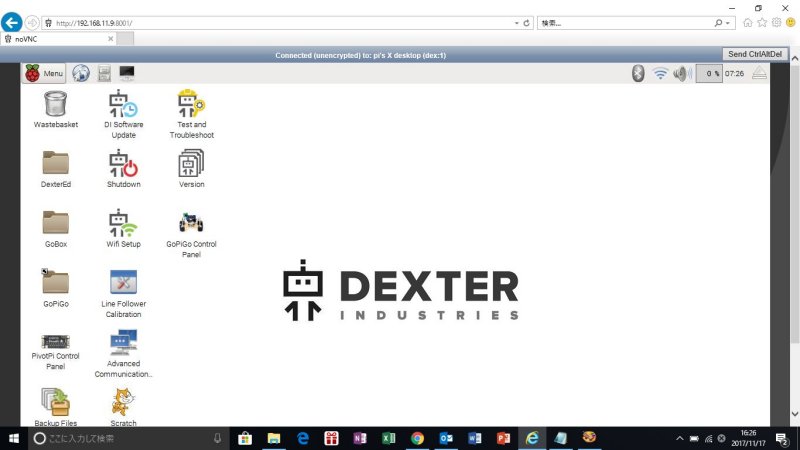800x450 pixels.
Task: Click the Cortana microphone icon
Action: coord(217,438)
